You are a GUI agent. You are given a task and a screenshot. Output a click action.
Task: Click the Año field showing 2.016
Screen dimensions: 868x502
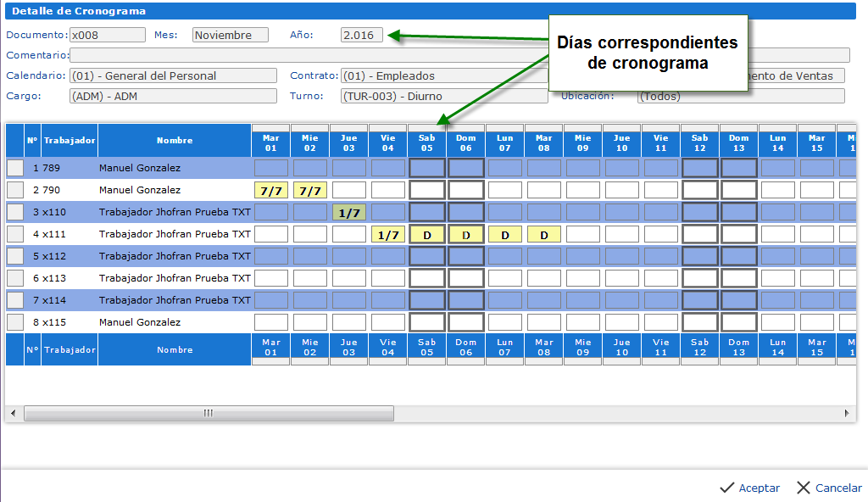tap(361, 35)
